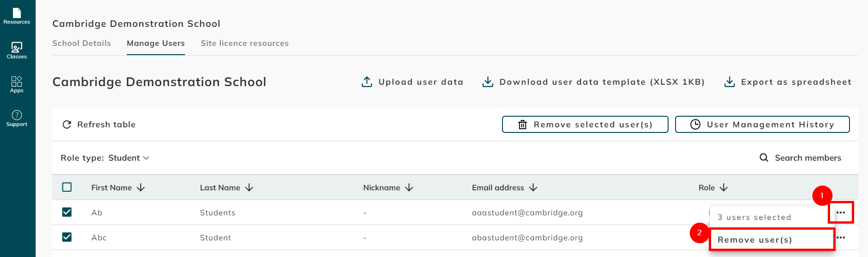868x257 pixels.
Task: Expand the Role type Student dropdown
Action: [129, 158]
